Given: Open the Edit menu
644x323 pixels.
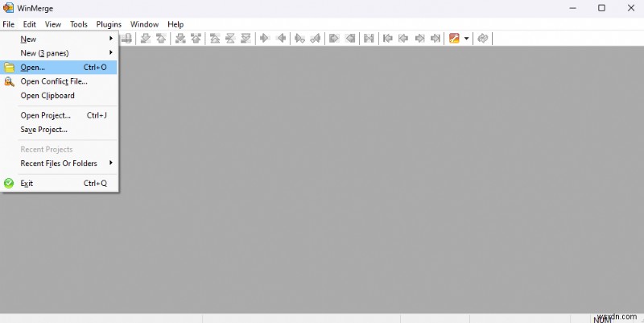Looking at the screenshot, I should pos(30,24).
